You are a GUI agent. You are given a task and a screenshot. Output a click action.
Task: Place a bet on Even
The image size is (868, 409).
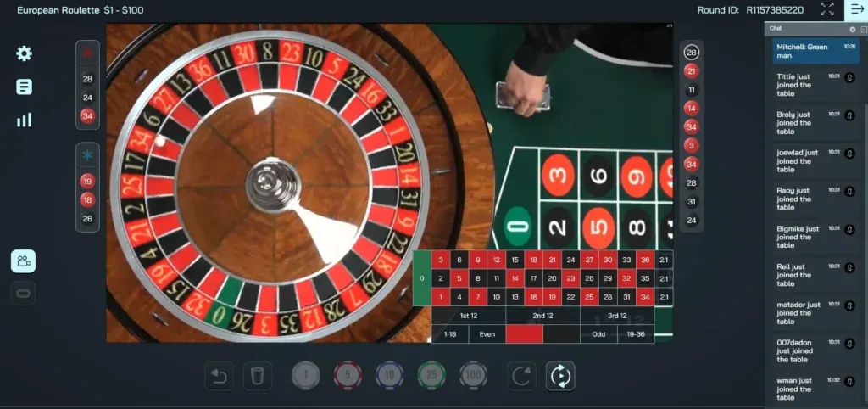tap(487, 334)
